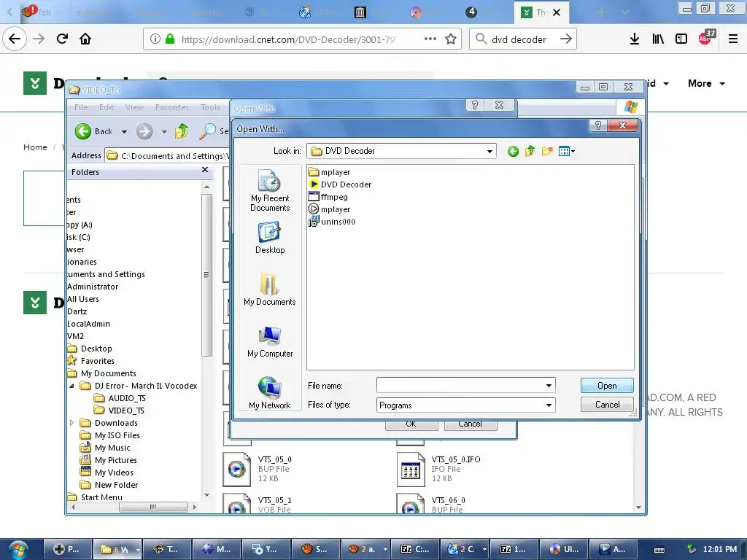The width and height of the screenshot is (747, 560).
Task: Click the Folders pane horizontal scrollbar
Action: tap(152, 507)
